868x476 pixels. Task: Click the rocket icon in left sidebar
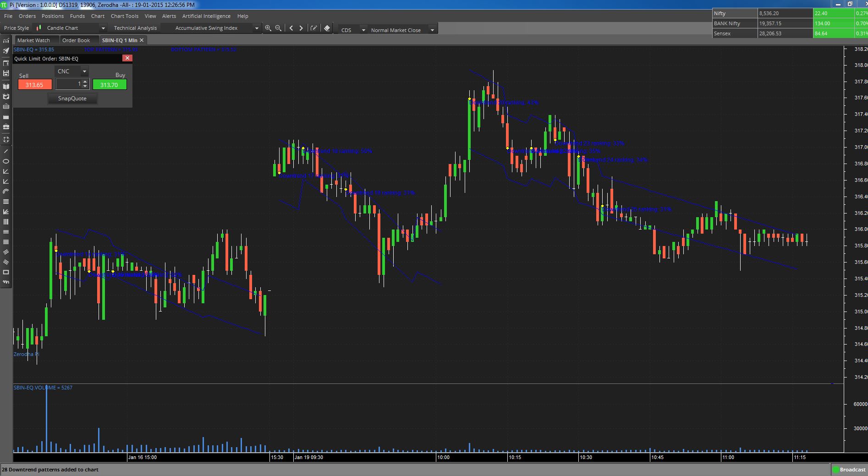[6, 50]
